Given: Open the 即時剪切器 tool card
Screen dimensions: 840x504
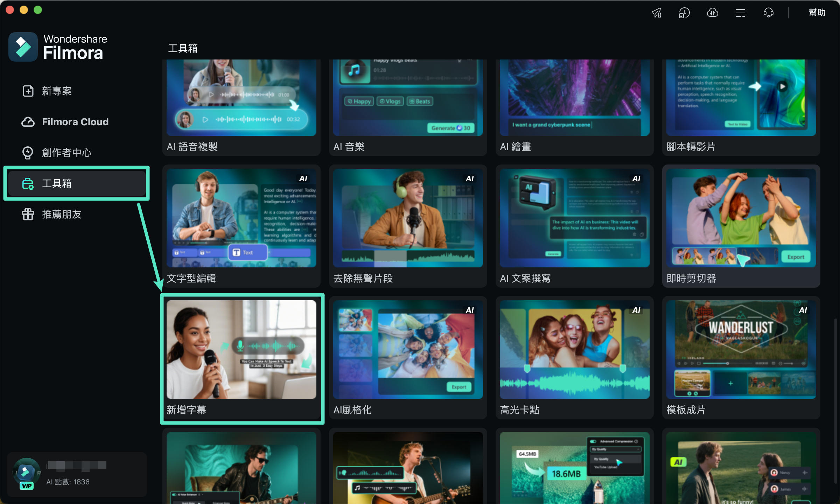Looking at the screenshot, I should [741, 226].
